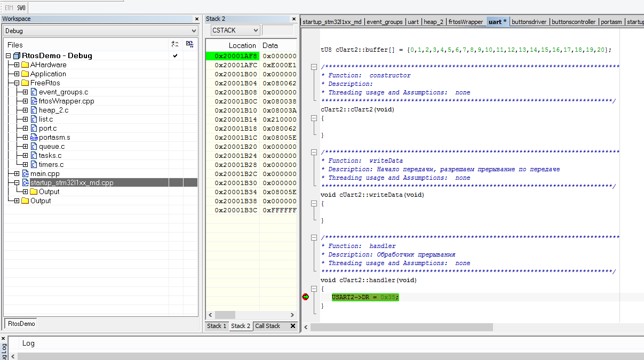
Task: Click the file options icon in the Files header
Action: click(x=189, y=45)
